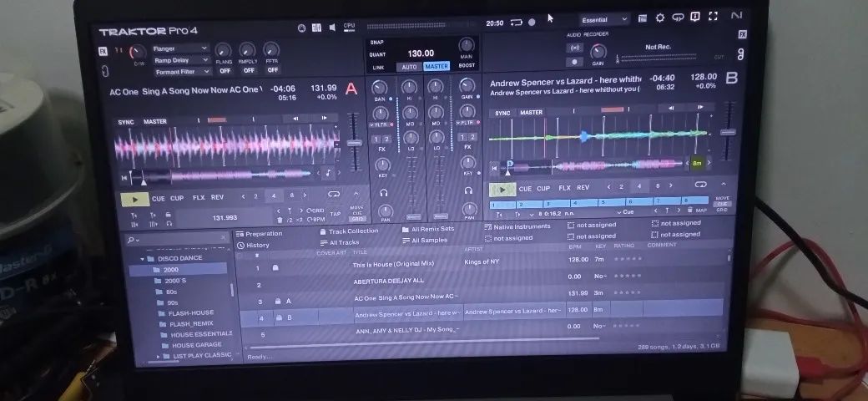Click the broadcast icon in Audio Recorder
Screen dimensions: 868x401
(574, 48)
